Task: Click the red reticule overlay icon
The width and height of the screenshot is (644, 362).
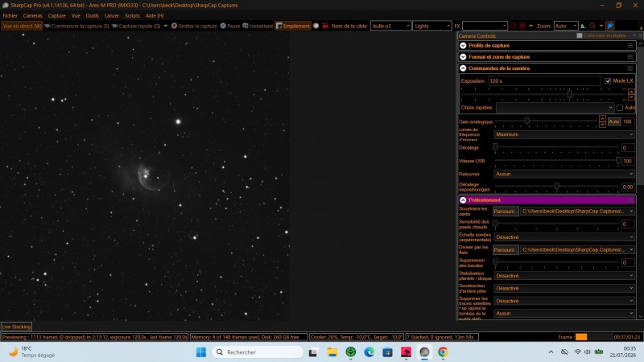Action: [x=522, y=26]
